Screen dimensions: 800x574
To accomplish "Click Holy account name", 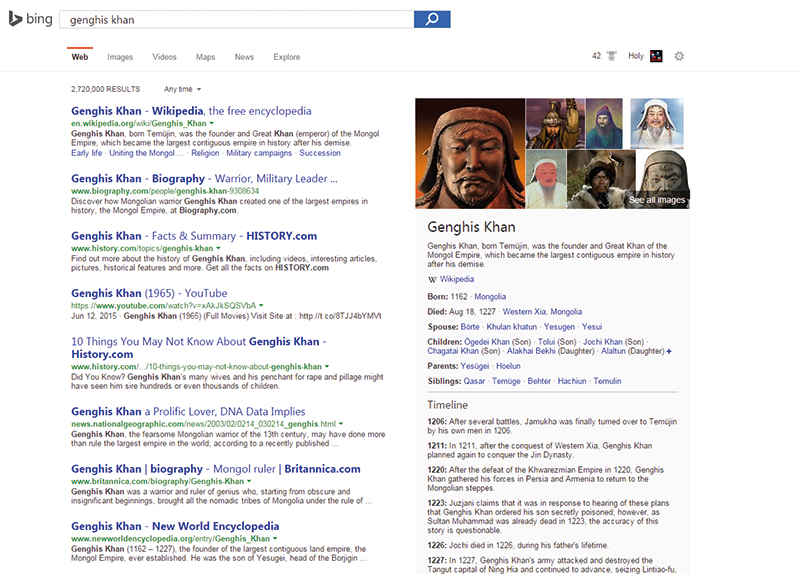I will point(636,56).
